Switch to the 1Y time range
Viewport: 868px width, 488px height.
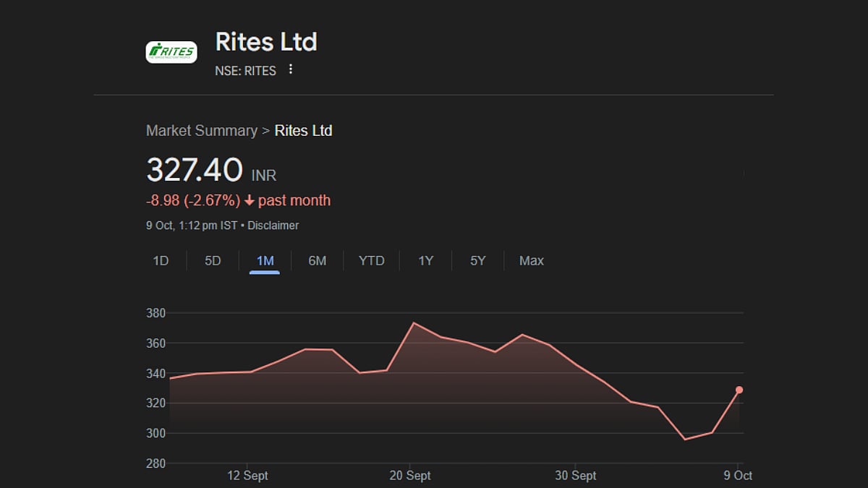pyautogui.click(x=425, y=260)
